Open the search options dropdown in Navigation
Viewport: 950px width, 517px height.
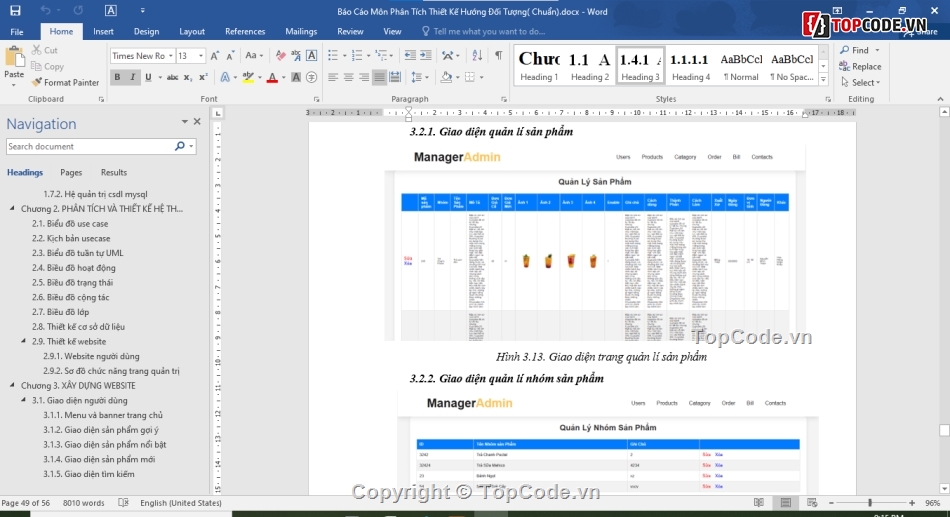[191, 146]
